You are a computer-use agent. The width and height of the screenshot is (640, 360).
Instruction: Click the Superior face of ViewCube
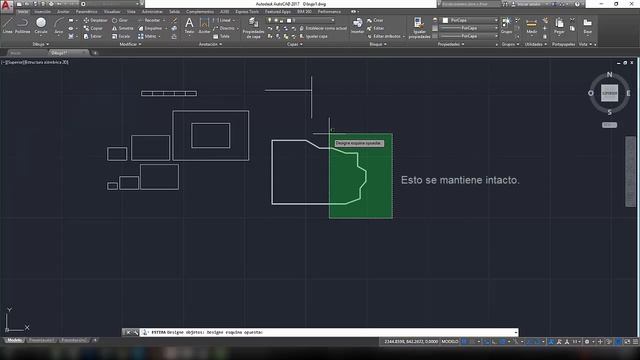tap(609, 93)
